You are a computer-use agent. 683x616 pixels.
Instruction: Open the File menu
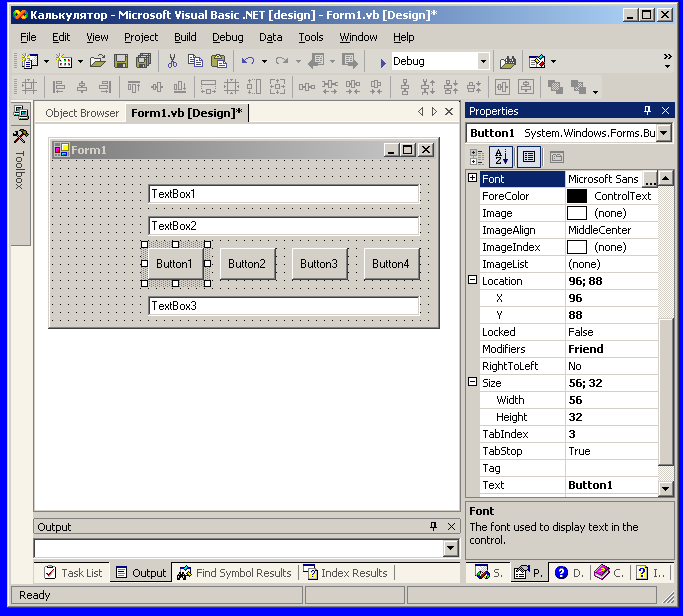pyautogui.click(x=28, y=37)
